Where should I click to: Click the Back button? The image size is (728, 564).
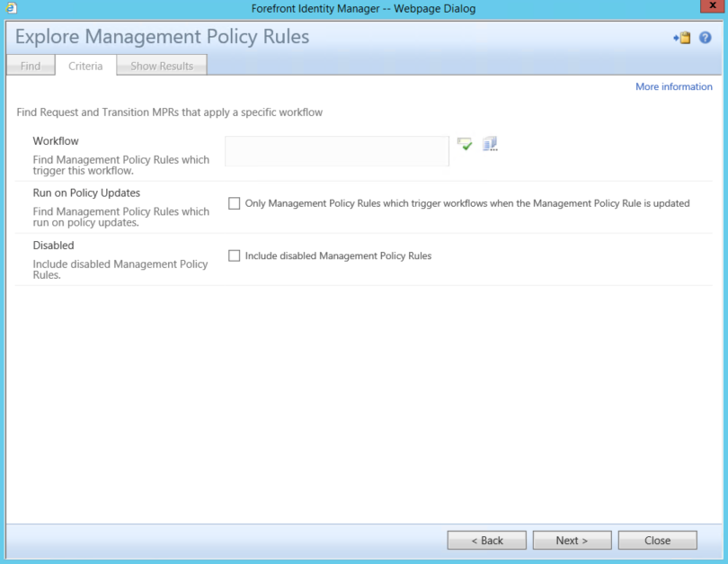tap(486, 541)
